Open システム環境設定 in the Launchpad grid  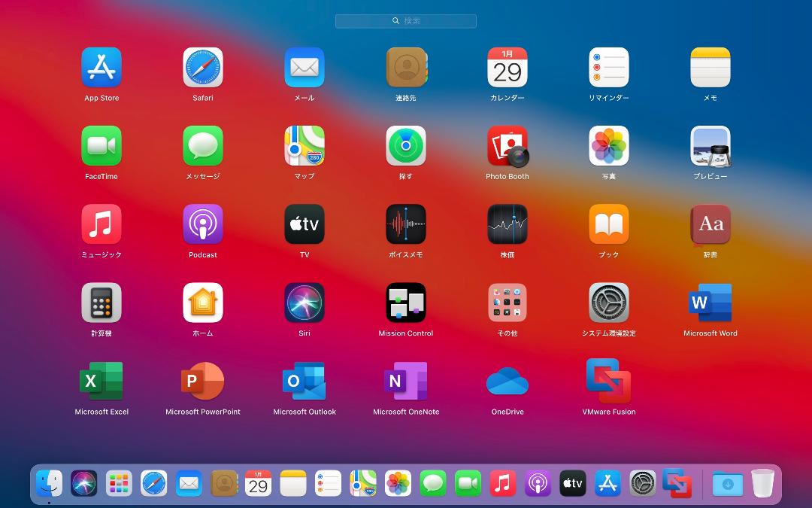pos(609,303)
